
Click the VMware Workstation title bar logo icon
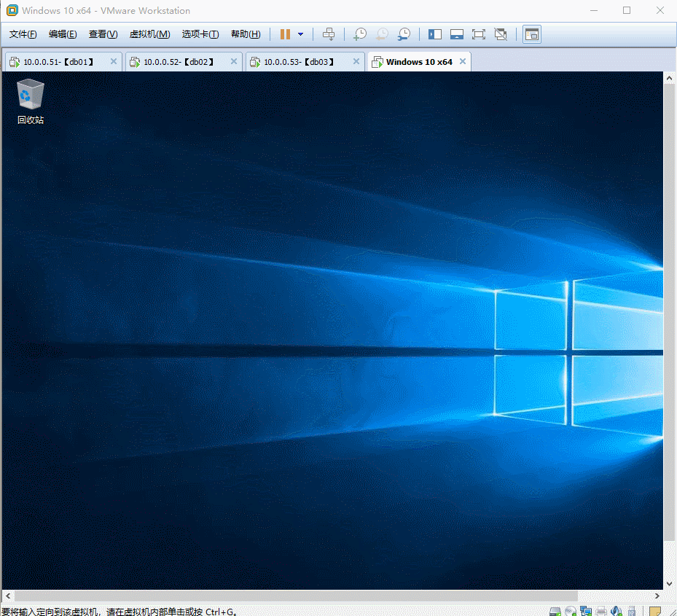click(12, 10)
